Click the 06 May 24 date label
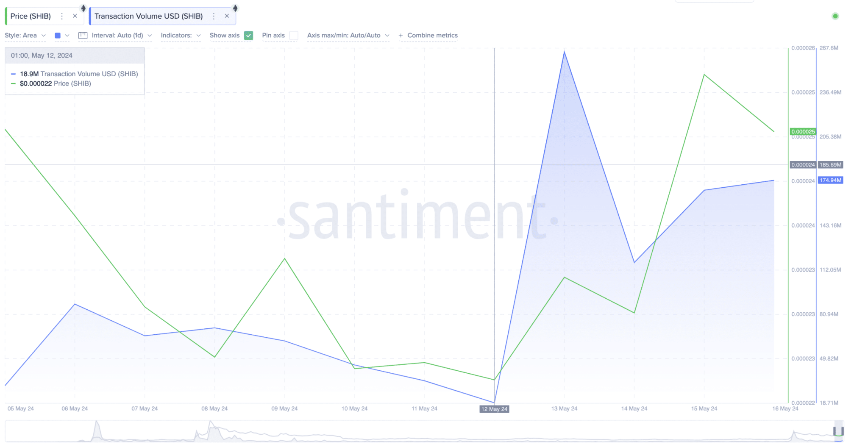Image resolution: width=868 pixels, height=447 pixels. tap(75, 408)
